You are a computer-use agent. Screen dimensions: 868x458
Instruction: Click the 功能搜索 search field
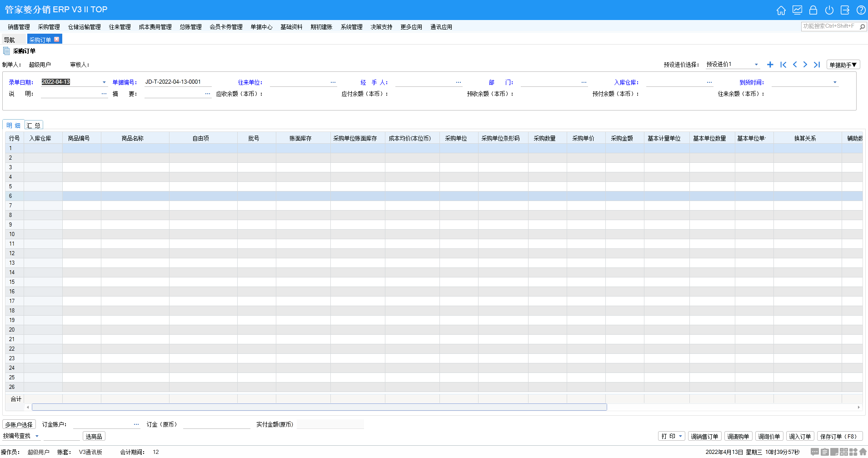(x=830, y=26)
